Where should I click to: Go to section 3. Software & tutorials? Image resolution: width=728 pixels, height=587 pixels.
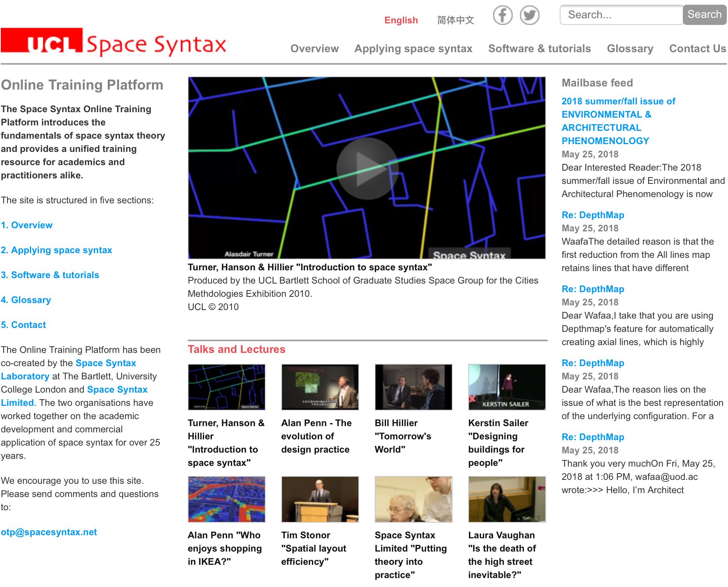(50, 275)
